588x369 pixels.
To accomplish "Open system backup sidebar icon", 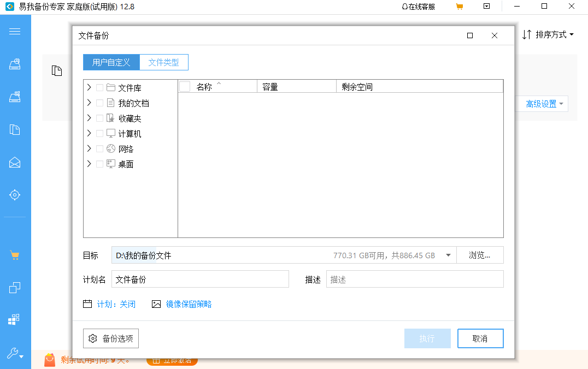I will coord(15,97).
